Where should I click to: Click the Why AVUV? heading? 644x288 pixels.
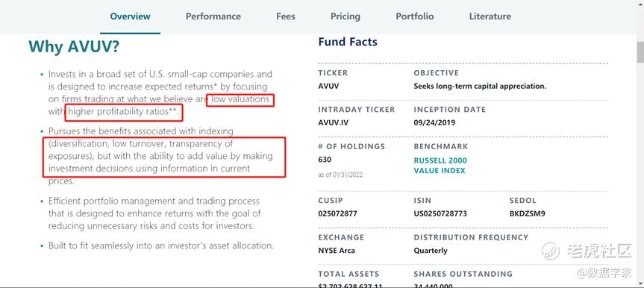point(74,47)
